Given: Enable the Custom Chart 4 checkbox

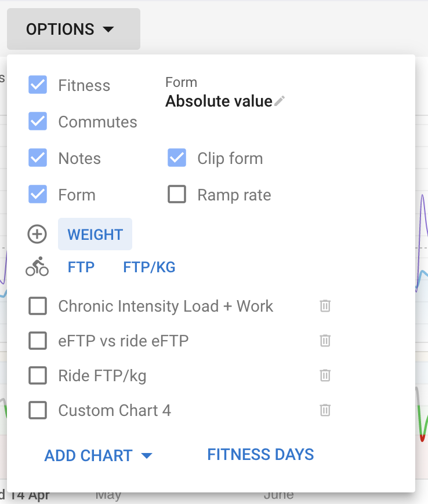Looking at the screenshot, I should pyautogui.click(x=38, y=410).
